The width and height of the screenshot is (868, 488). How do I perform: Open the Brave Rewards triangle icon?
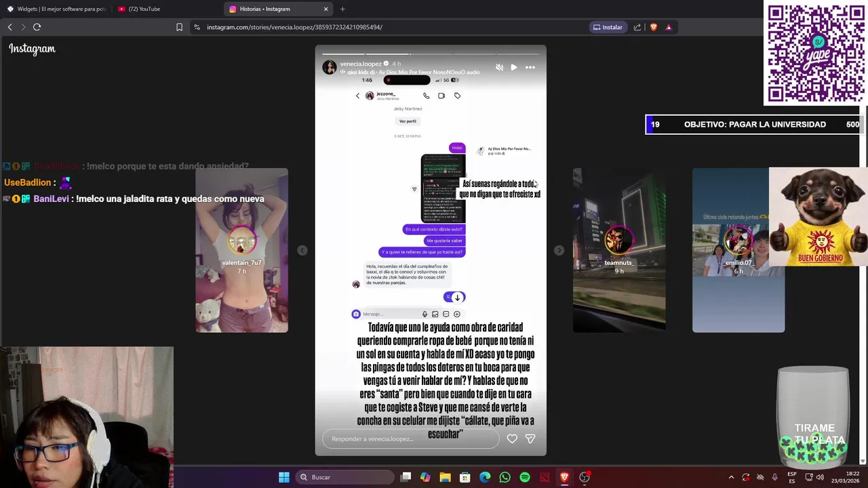pos(669,27)
